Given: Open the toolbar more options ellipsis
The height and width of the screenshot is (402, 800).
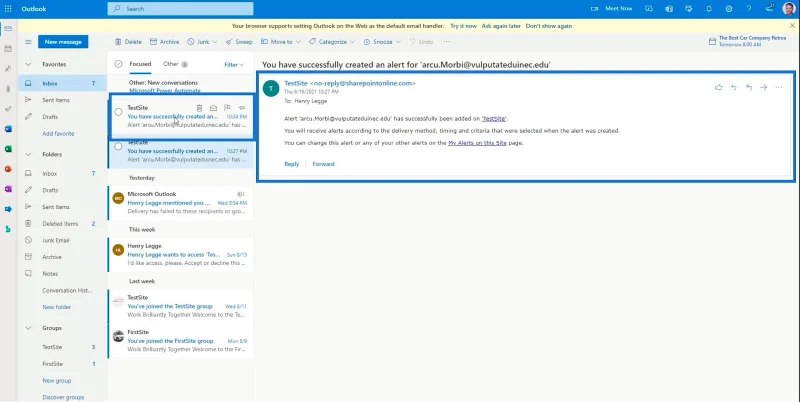Looking at the screenshot, I should click(x=446, y=42).
